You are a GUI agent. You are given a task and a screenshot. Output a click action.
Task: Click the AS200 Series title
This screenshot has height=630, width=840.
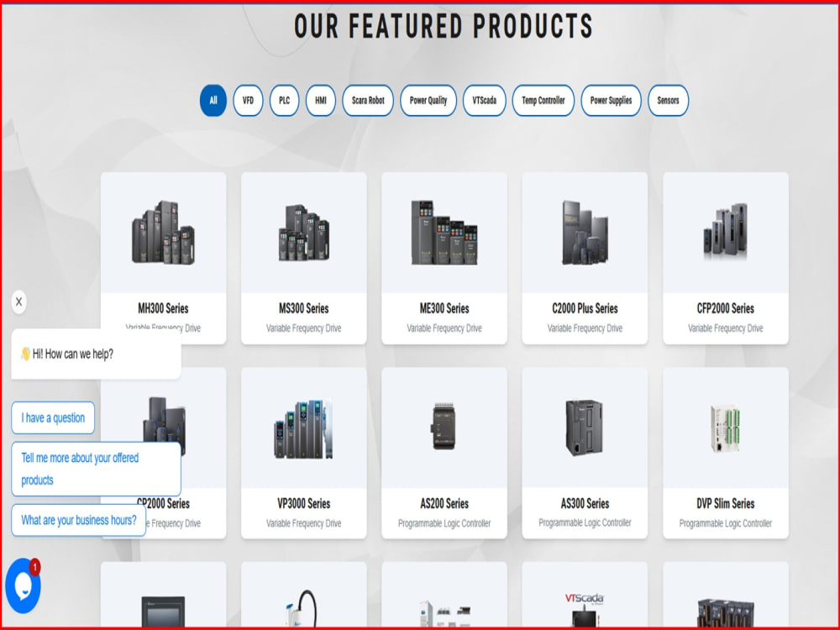(444, 503)
